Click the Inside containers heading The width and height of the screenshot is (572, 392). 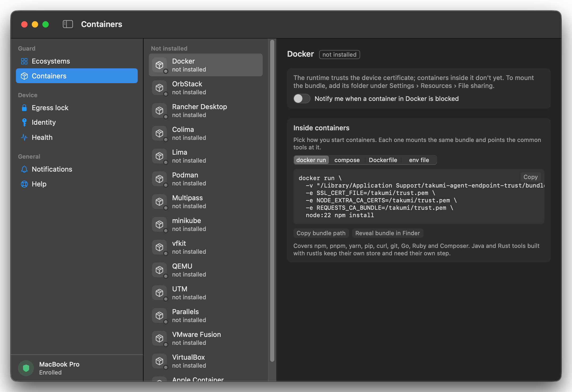(x=321, y=128)
